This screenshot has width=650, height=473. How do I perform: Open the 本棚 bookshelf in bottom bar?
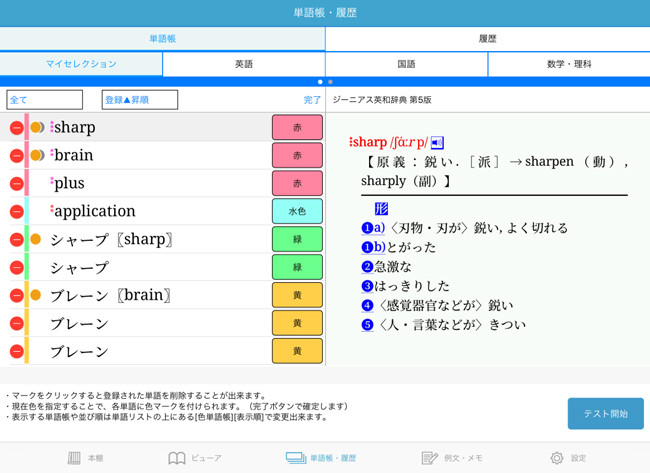[85, 458]
